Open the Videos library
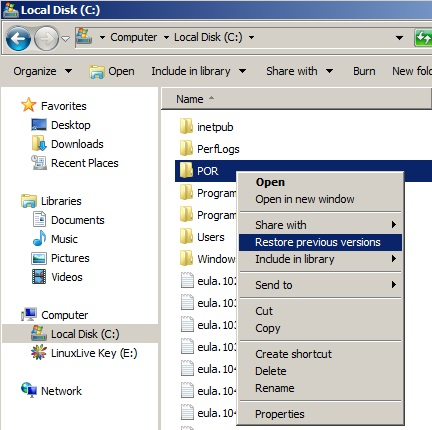The width and height of the screenshot is (432, 430). (x=67, y=277)
